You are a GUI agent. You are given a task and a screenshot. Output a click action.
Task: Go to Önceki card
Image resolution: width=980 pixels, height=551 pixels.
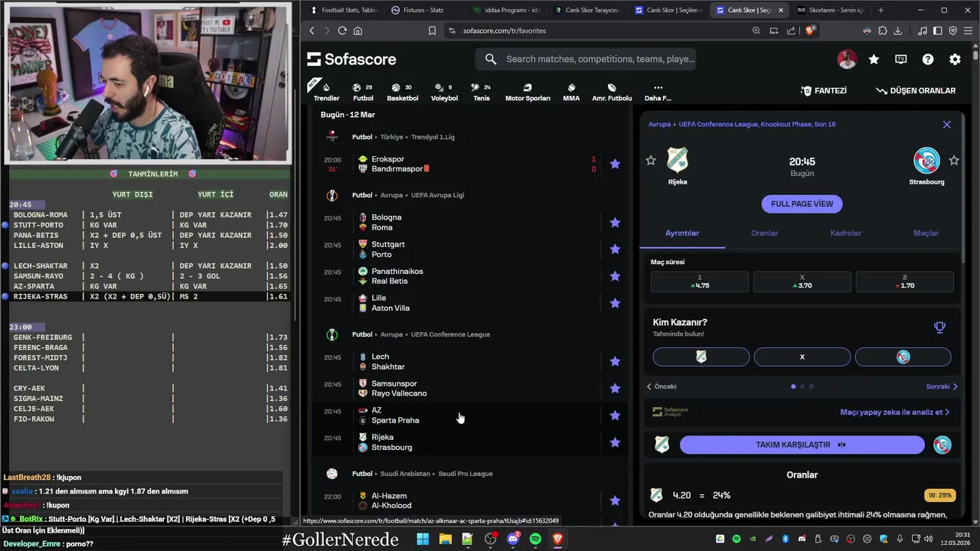[661, 386]
